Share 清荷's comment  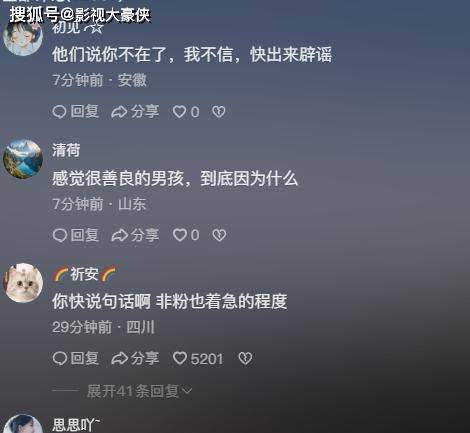coord(135,235)
